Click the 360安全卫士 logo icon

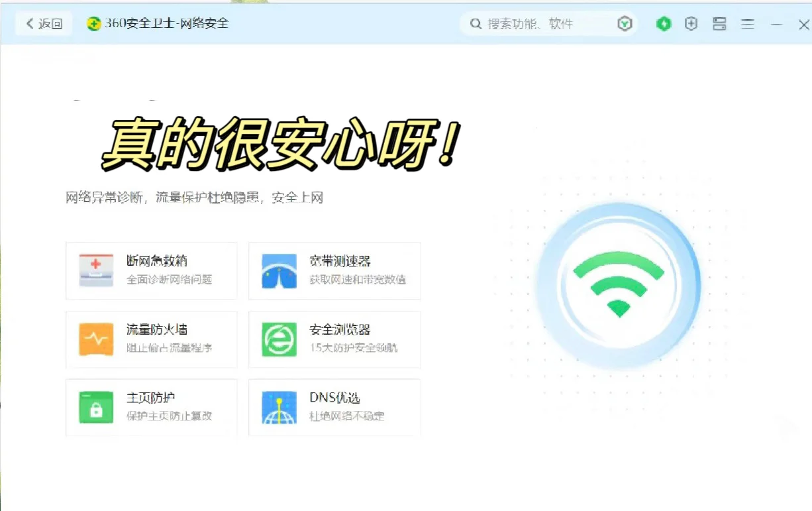93,23
